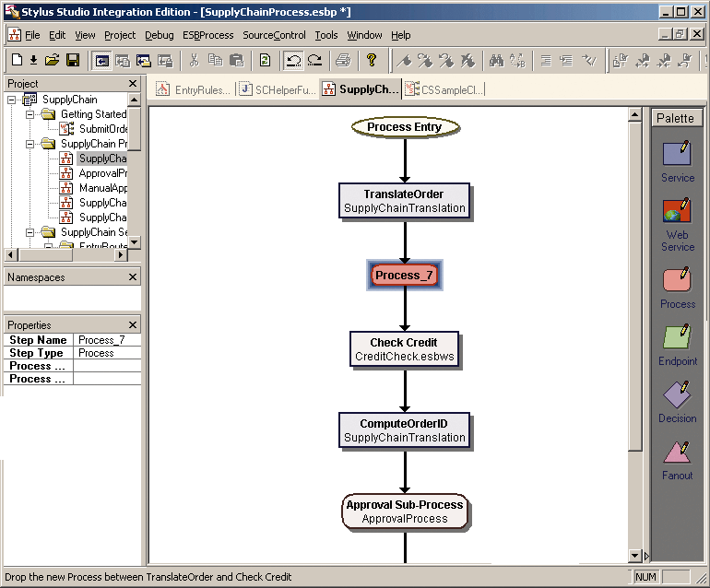Open the Project menu
The image size is (710, 588).
120,35
